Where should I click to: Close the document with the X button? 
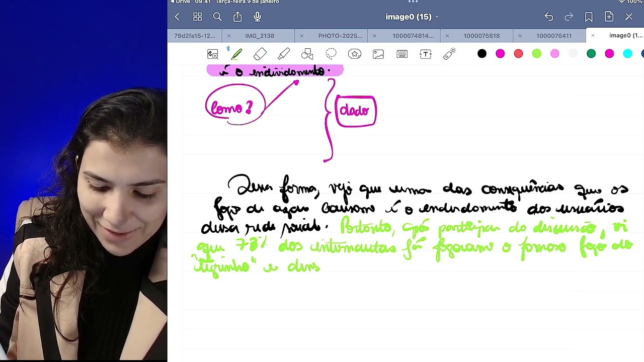click(x=629, y=17)
